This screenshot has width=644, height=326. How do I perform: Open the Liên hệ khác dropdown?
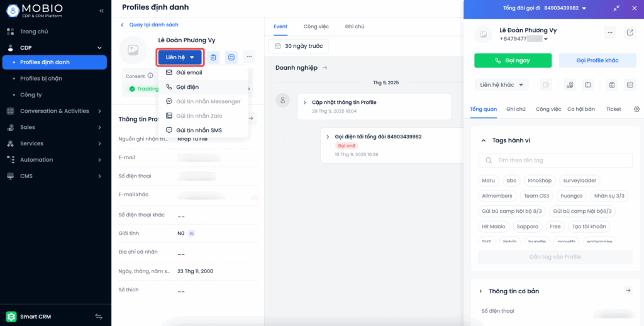pos(504,85)
